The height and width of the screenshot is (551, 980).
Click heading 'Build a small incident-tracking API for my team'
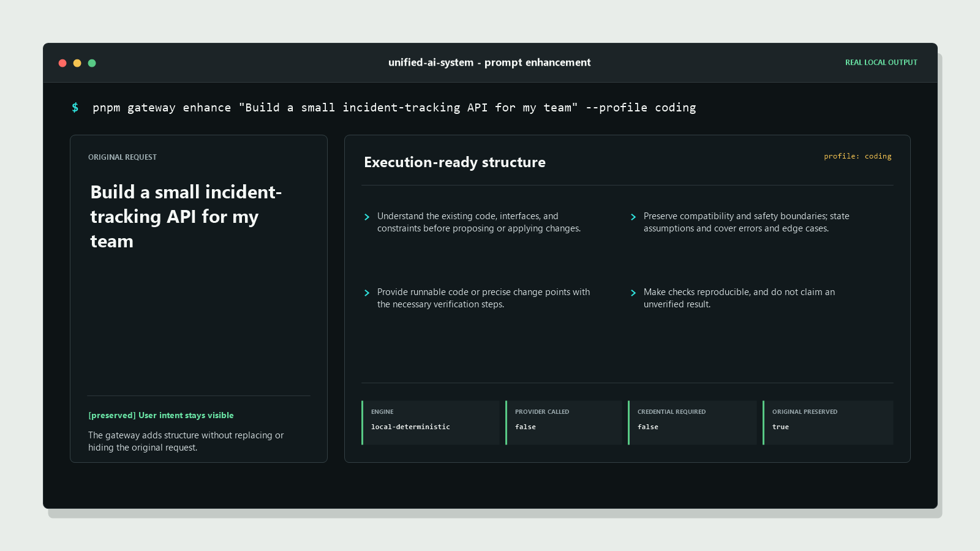pos(186,217)
